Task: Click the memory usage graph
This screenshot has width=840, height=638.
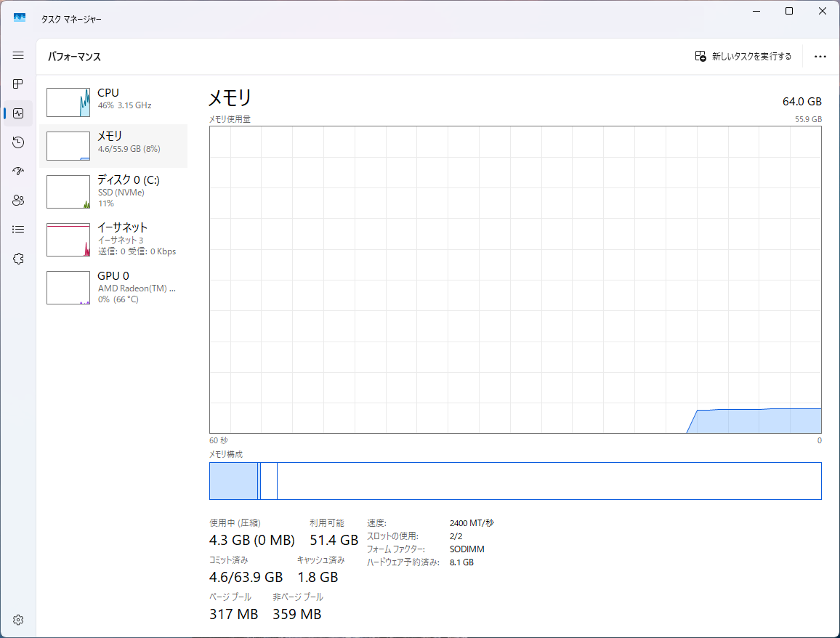Action: pos(515,280)
